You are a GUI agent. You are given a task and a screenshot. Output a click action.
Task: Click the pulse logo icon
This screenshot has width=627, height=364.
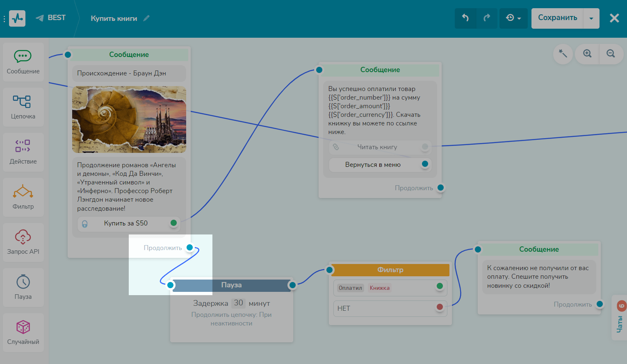[x=17, y=18]
